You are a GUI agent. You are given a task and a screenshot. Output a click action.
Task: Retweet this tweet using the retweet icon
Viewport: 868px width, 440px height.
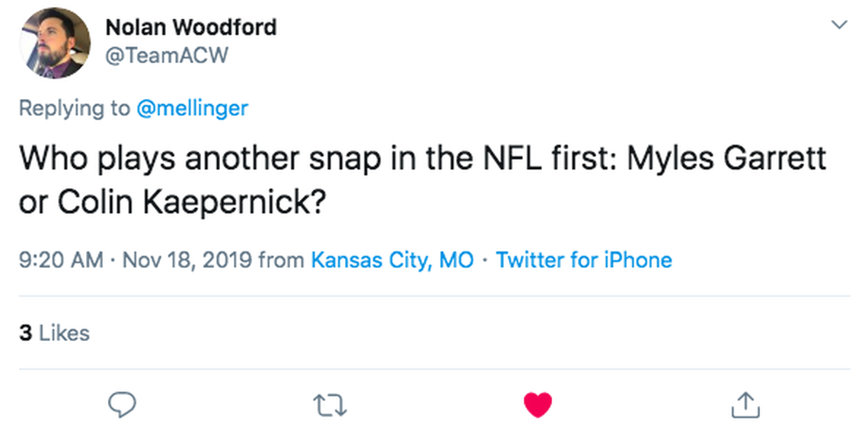[x=330, y=405]
